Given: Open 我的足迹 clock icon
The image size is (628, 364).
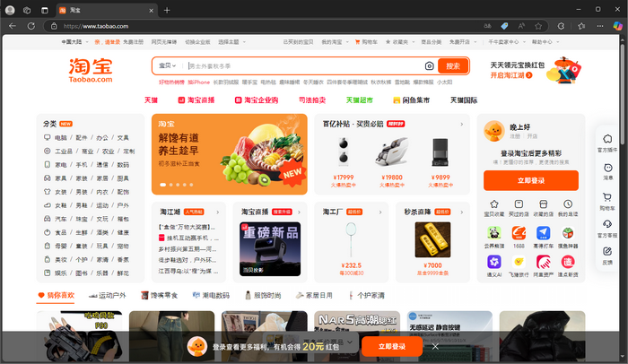Looking at the screenshot, I should [x=568, y=204].
